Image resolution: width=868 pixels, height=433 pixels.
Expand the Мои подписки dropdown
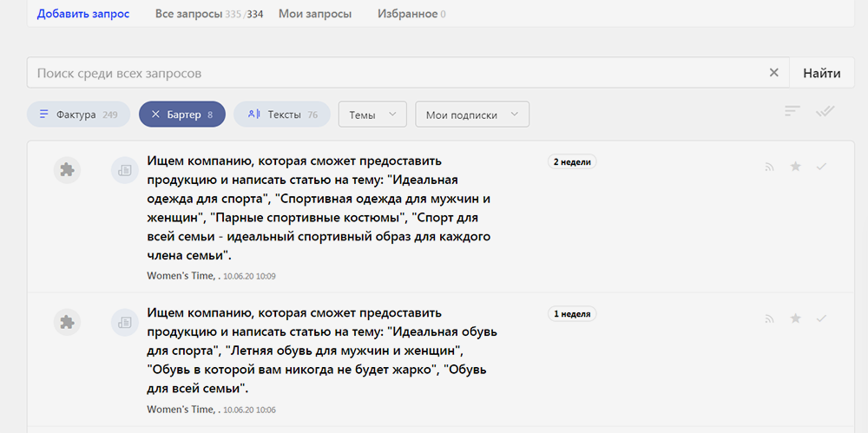coord(472,115)
